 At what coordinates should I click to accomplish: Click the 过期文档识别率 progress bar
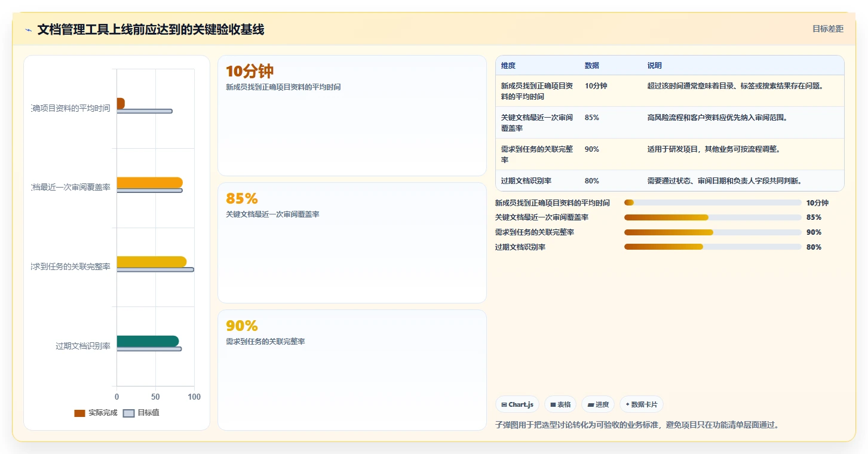[x=713, y=247]
